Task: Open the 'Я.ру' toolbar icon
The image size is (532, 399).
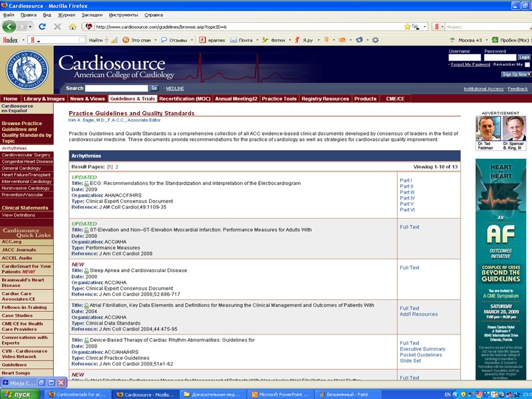Action: tap(297, 40)
